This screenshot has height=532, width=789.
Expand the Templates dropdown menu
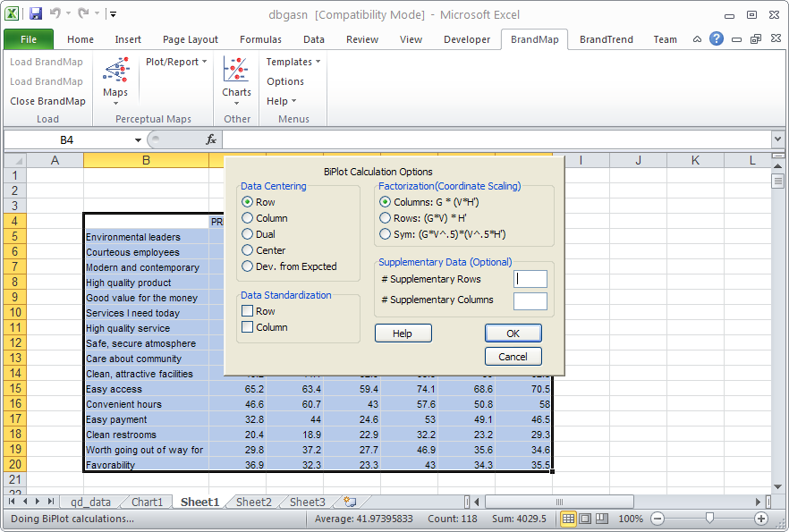click(293, 62)
